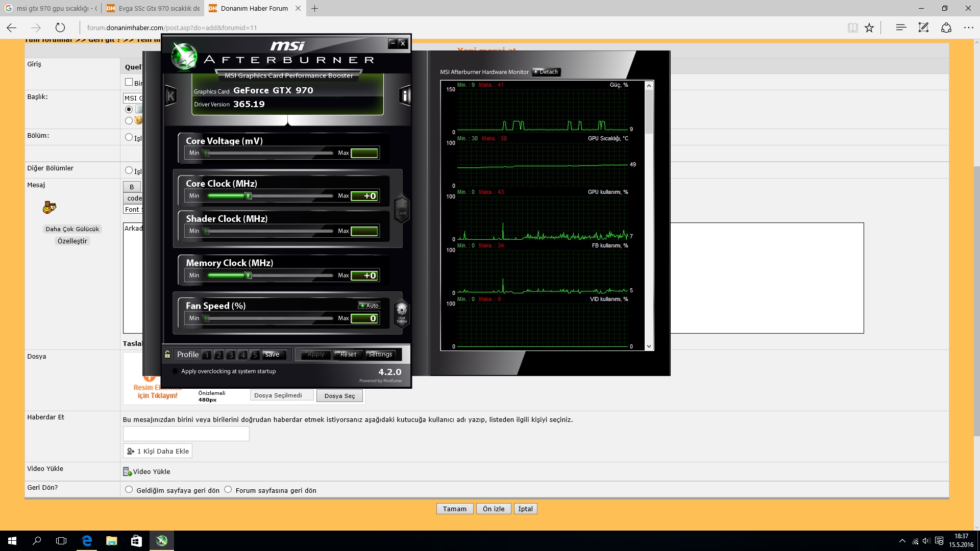
Task: Toggle the profile lock padlock icon
Action: click(167, 354)
